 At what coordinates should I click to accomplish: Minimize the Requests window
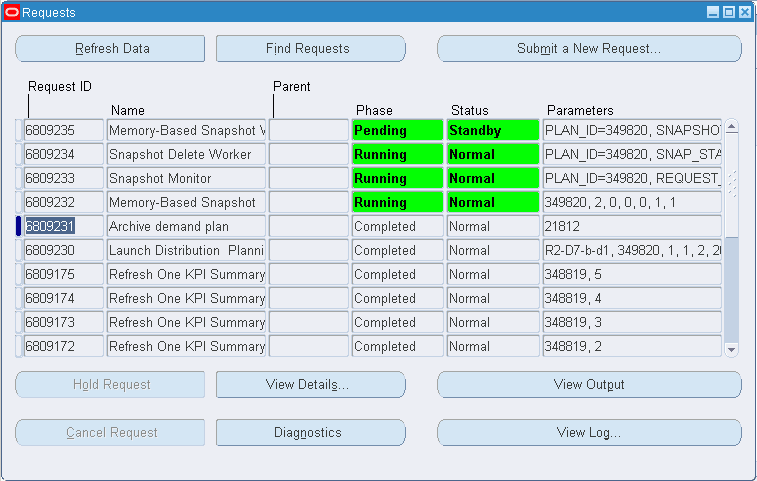[x=713, y=12]
